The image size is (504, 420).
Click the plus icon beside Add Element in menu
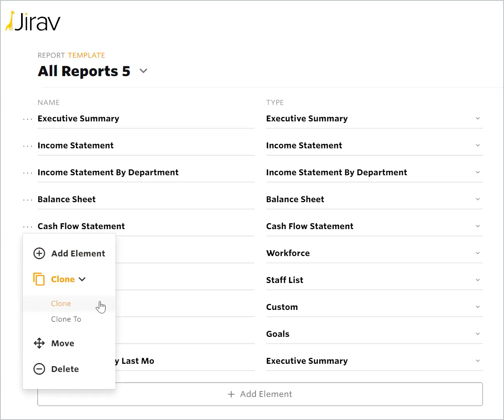pyautogui.click(x=39, y=253)
